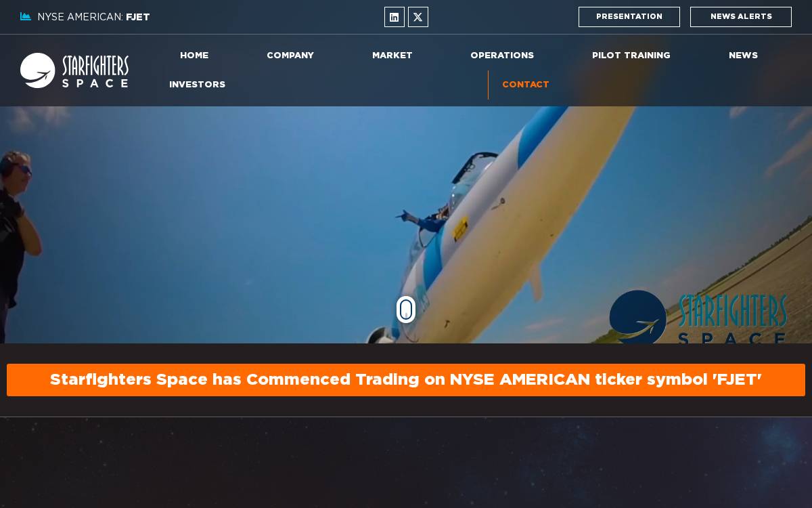
Task: Go to the CONTACT page
Action: [x=526, y=85]
